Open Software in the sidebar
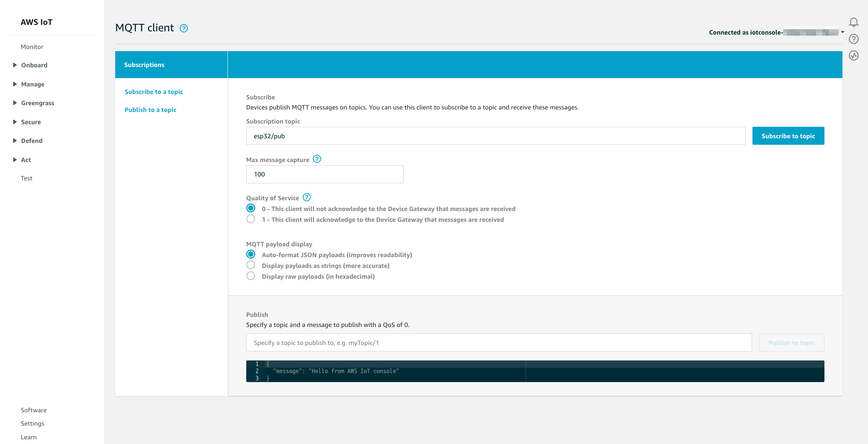 [x=34, y=410]
